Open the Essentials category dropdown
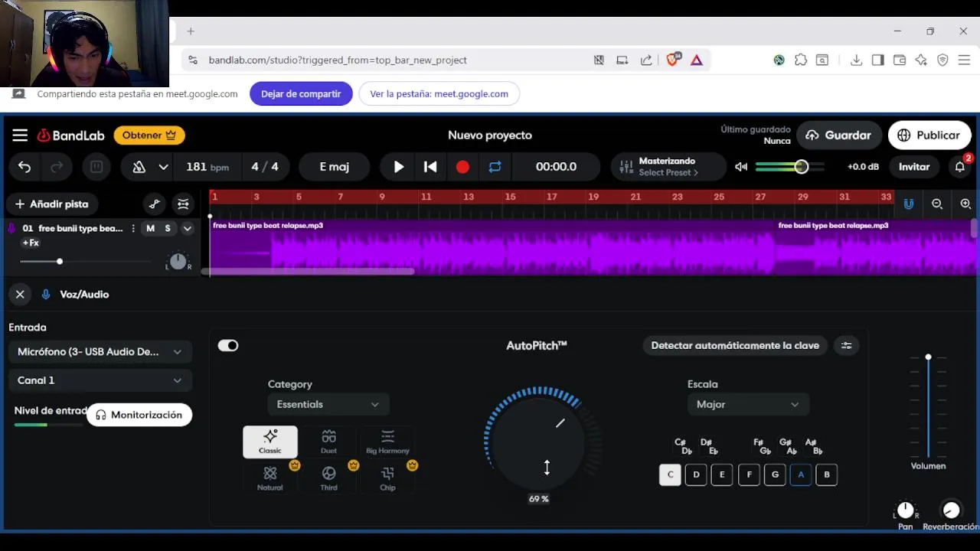This screenshot has width=980, height=551. (x=328, y=405)
